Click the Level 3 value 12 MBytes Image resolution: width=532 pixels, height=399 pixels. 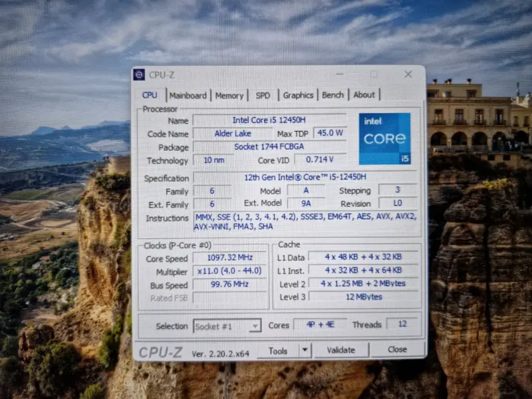363,297
